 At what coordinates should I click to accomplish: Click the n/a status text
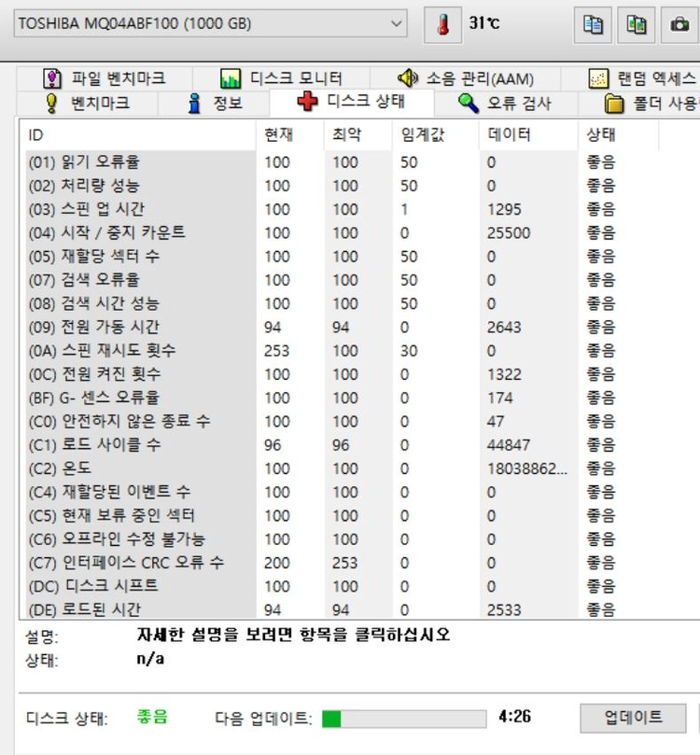(x=150, y=659)
